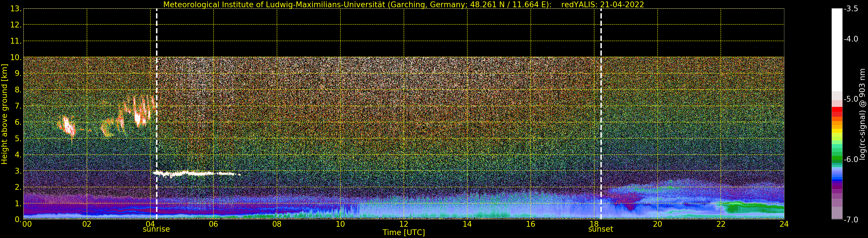Click the '5.' height tick label

point(18,138)
